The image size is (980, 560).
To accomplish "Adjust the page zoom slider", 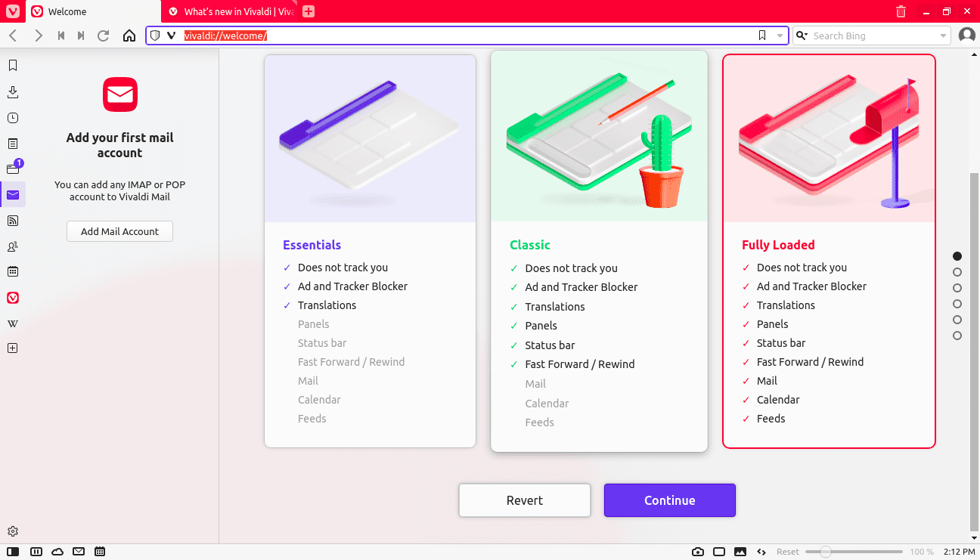I will [826, 552].
